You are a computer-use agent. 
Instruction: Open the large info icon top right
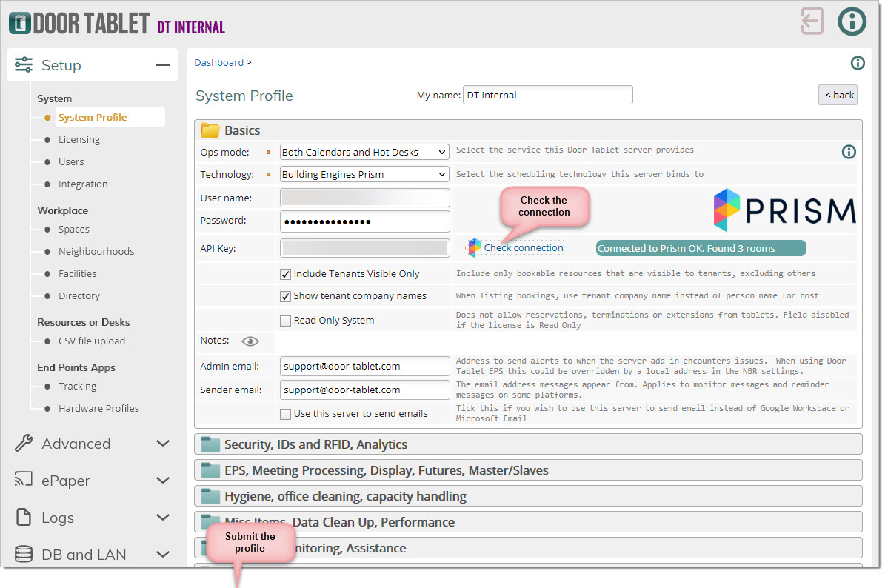point(852,21)
